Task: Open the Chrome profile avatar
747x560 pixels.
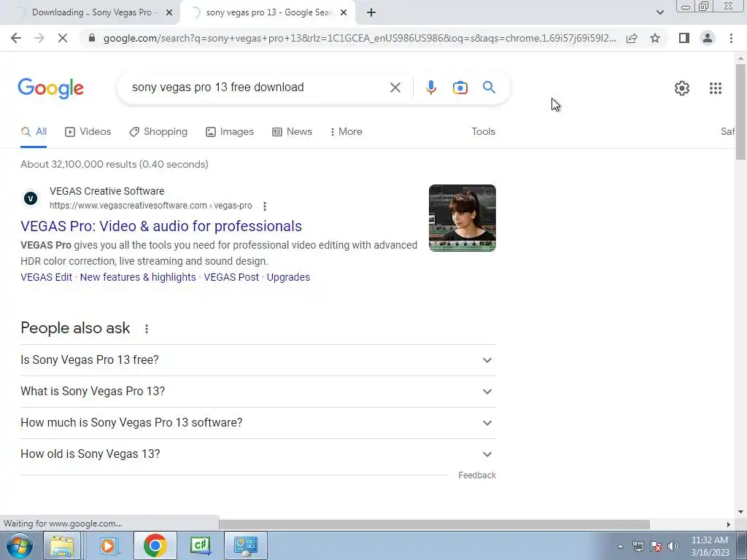Action: point(708,38)
